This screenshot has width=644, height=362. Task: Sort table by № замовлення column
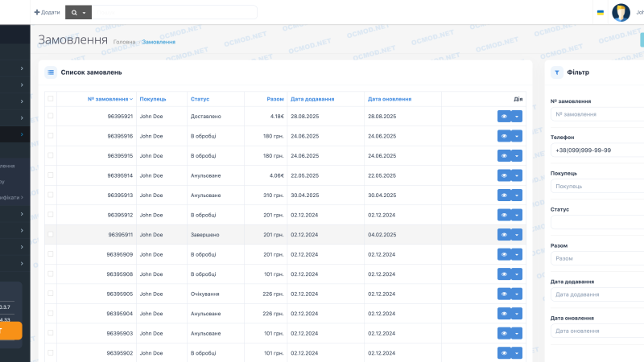[110, 99]
